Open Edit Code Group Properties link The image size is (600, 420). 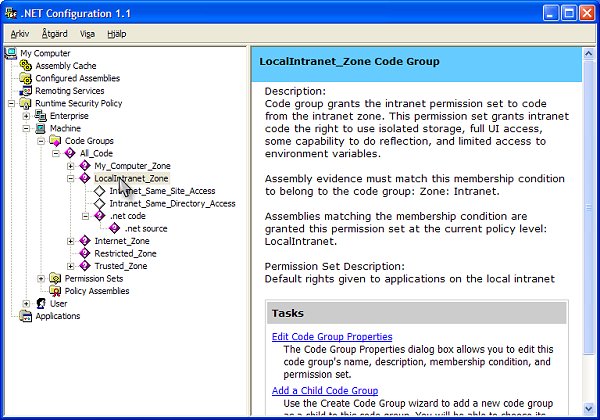click(332, 337)
